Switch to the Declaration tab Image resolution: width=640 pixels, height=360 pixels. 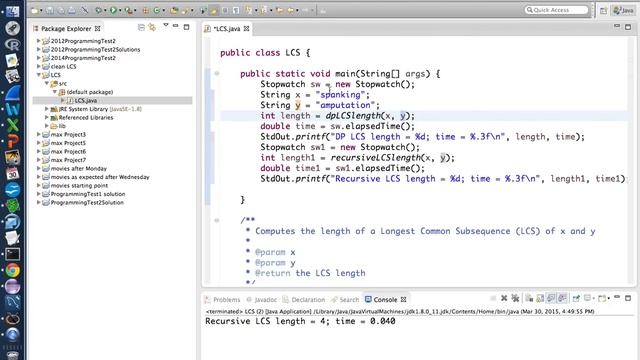pyautogui.click(x=304, y=300)
